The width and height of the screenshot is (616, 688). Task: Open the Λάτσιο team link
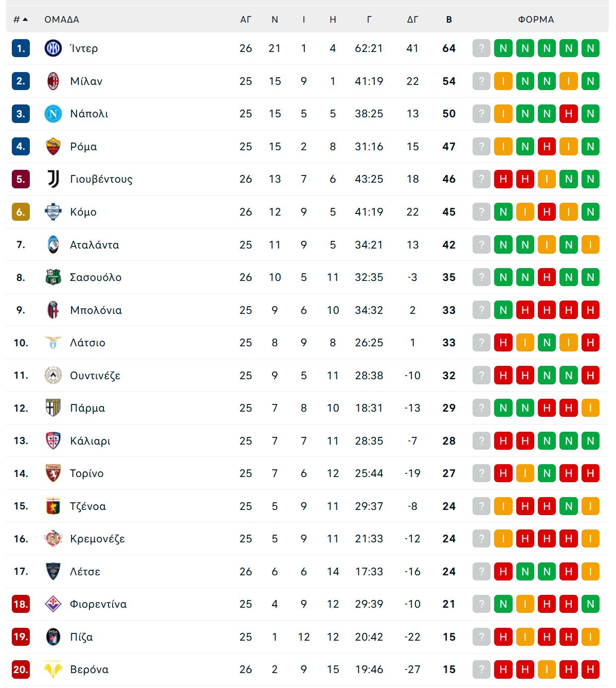(87, 343)
